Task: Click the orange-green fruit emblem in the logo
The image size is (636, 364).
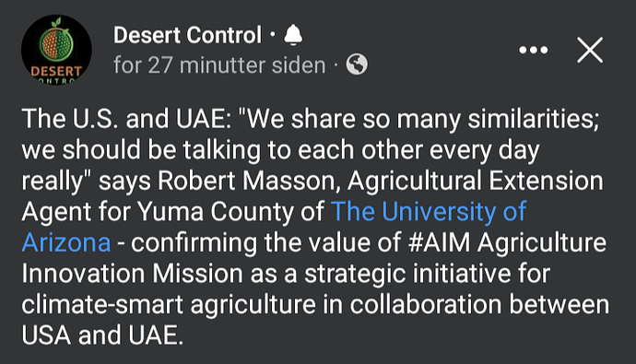Action: coord(56,40)
